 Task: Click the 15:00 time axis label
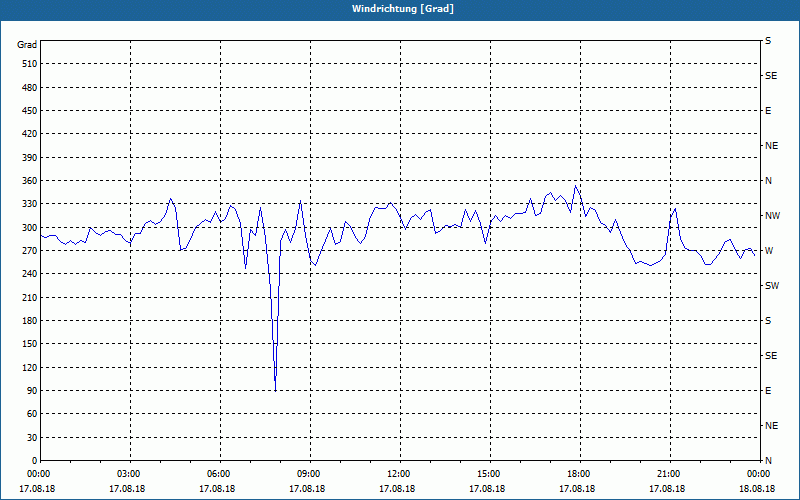[x=487, y=474]
